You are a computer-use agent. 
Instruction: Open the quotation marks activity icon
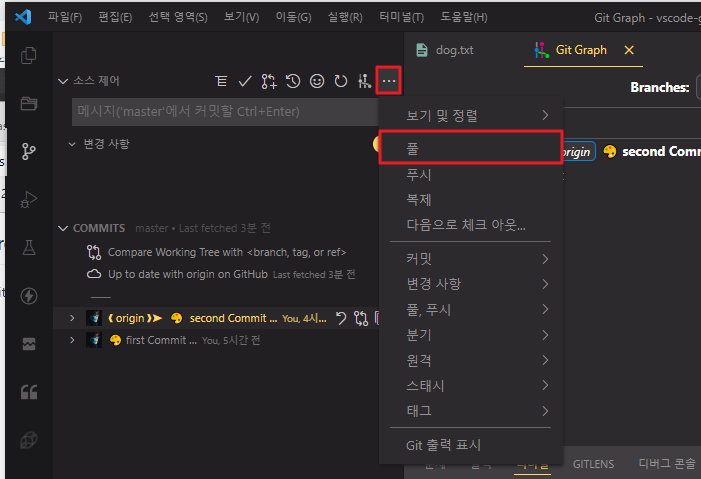[x=29, y=392]
